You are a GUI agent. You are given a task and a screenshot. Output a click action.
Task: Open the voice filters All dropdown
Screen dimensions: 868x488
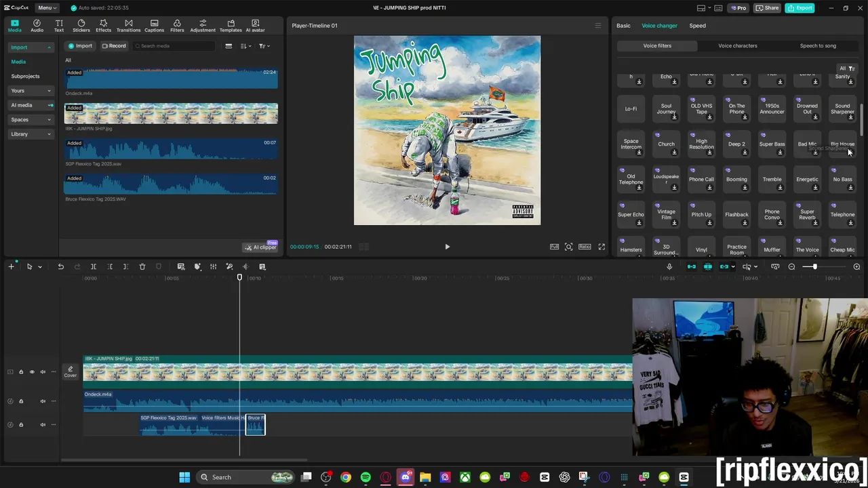[x=847, y=68]
